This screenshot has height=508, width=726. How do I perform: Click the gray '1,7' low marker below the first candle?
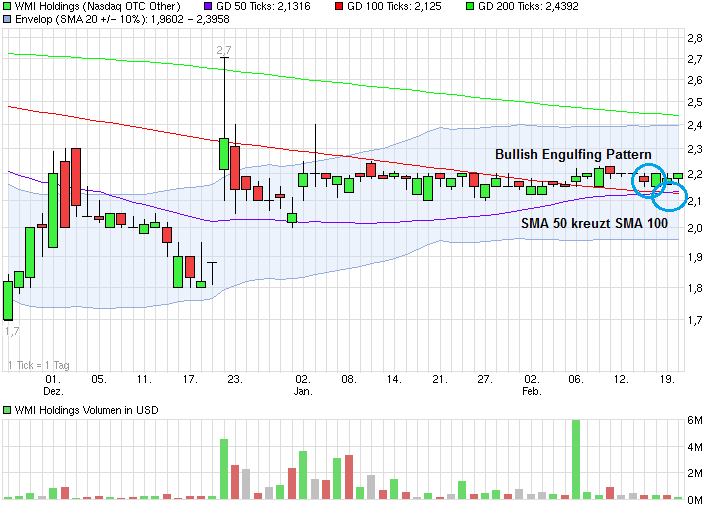(12, 332)
